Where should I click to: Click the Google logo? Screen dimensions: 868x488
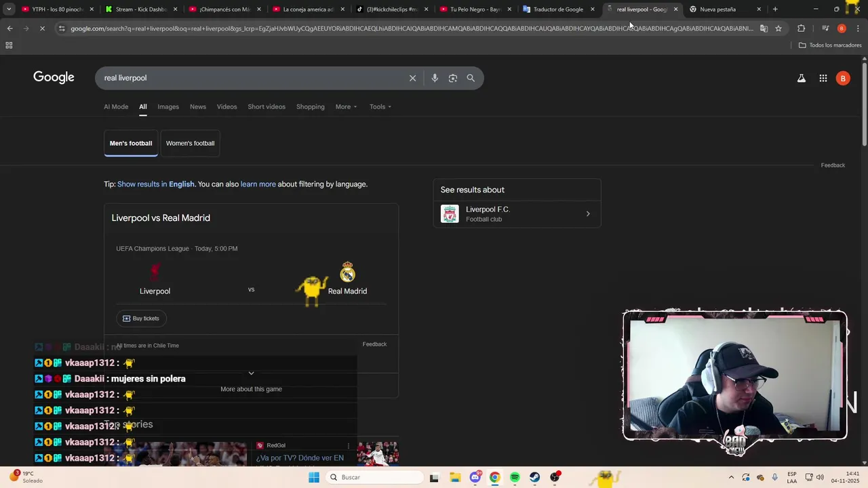54,77
